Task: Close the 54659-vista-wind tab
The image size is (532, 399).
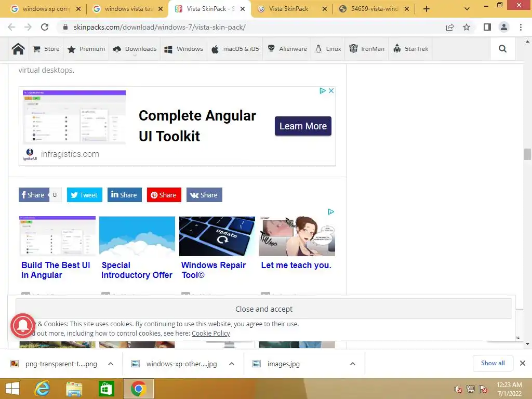Action: click(x=407, y=9)
